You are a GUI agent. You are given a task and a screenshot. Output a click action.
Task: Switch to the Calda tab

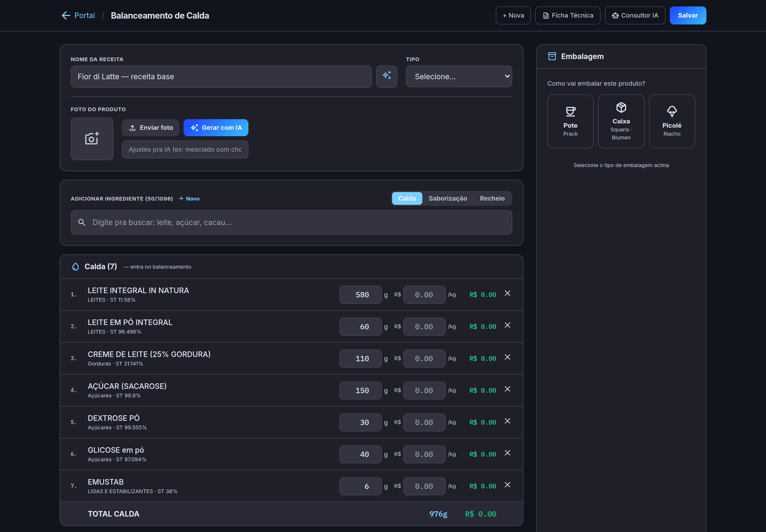(x=407, y=198)
